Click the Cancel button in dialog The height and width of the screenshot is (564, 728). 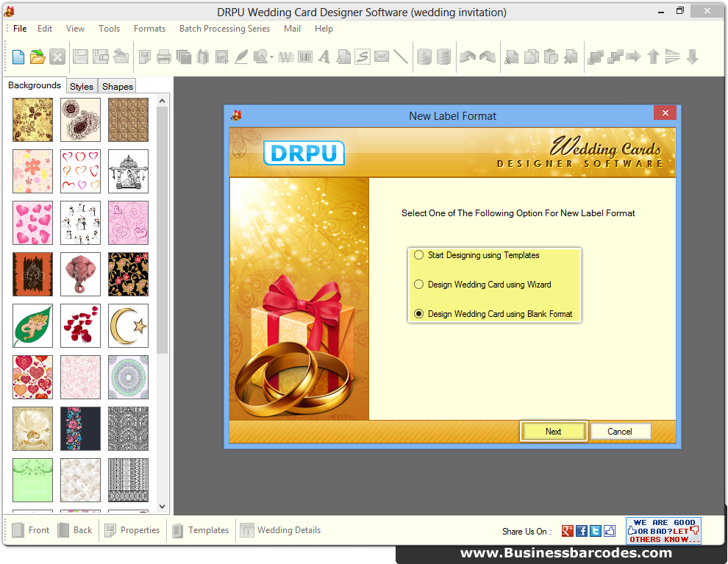click(620, 431)
